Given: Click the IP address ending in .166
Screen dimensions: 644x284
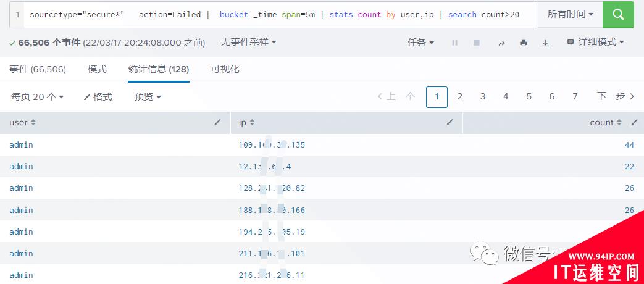Looking at the screenshot, I should click(x=272, y=211).
